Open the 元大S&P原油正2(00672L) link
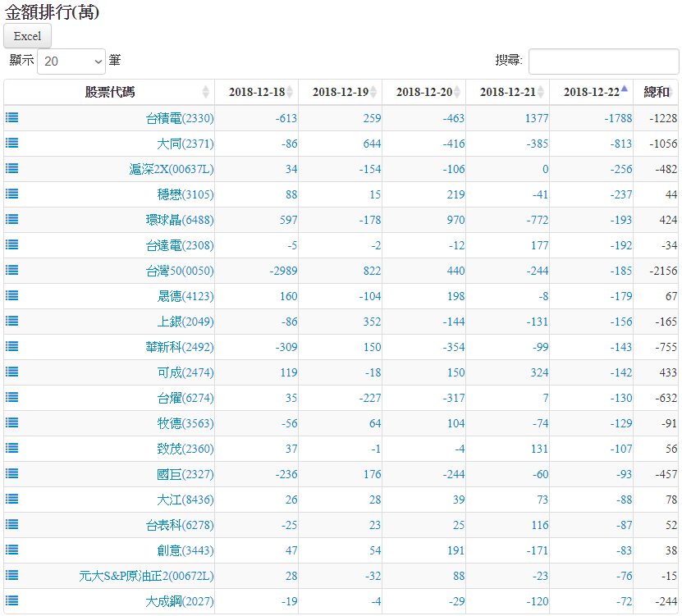Screen dimensions: 682x616 pos(146,576)
